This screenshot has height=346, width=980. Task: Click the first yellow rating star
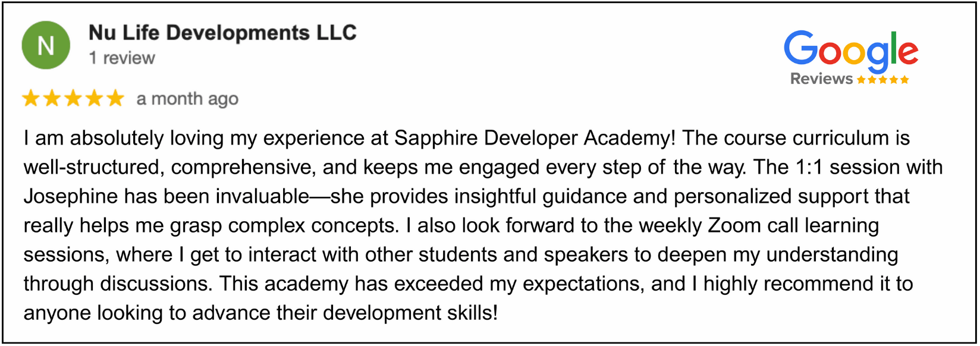[x=31, y=98]
